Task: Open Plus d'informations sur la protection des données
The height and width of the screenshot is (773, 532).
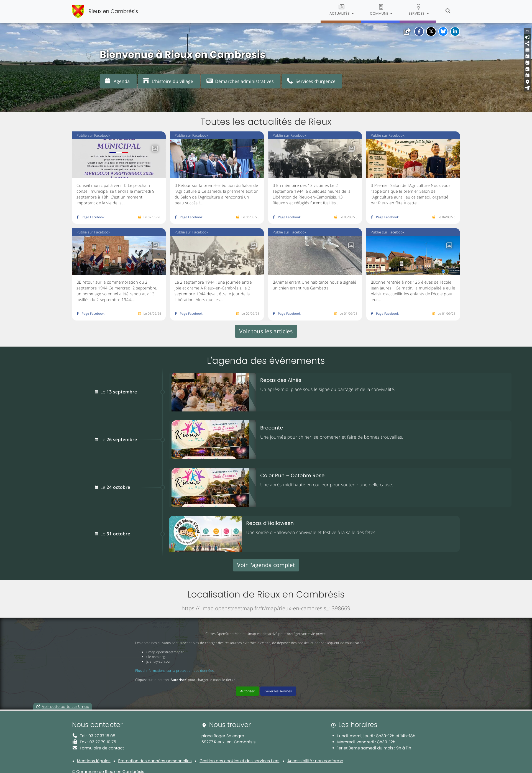Action: coord(175,671)
